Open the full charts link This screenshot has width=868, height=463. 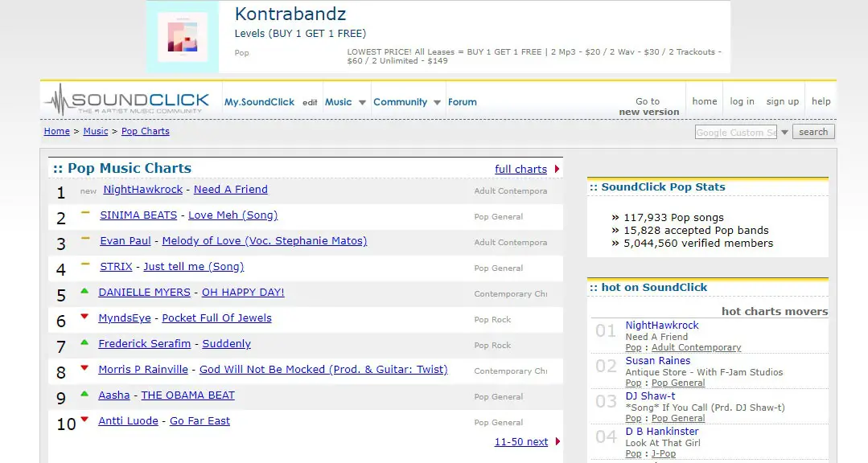[521, 170]
